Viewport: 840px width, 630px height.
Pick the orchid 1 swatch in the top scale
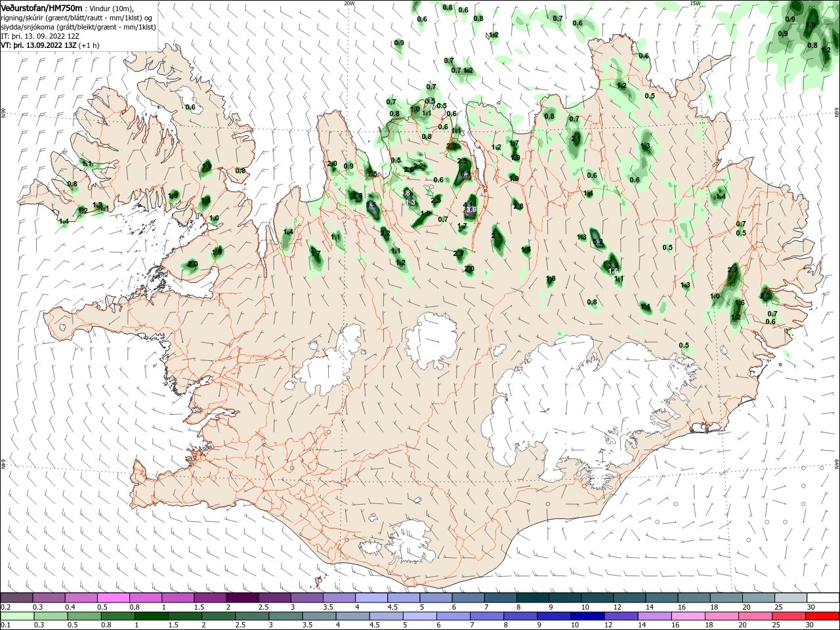(x=178, y=597)
